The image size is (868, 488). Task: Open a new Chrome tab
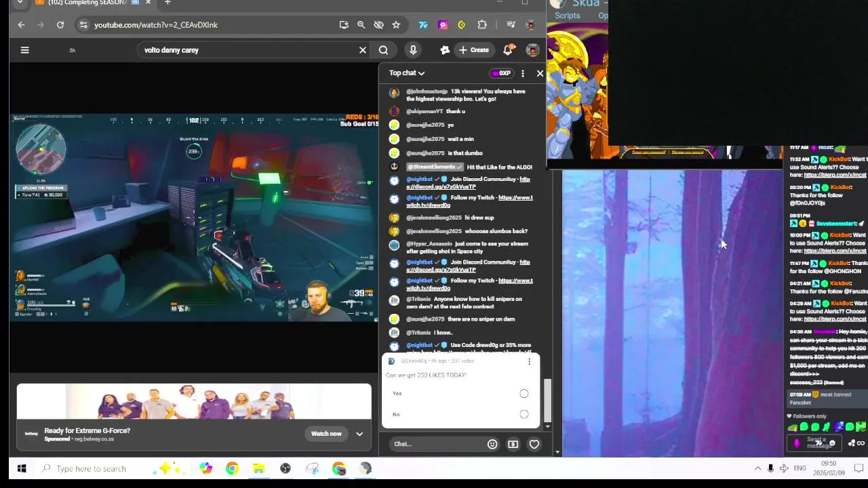(x=167, y=3)
